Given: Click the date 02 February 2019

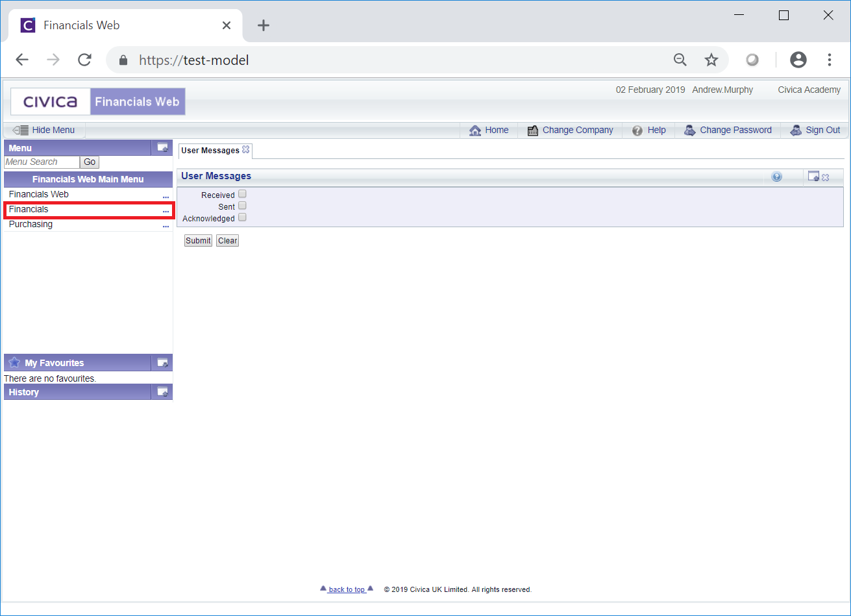Looking at the screenshot, I should (x=650, y=90).
